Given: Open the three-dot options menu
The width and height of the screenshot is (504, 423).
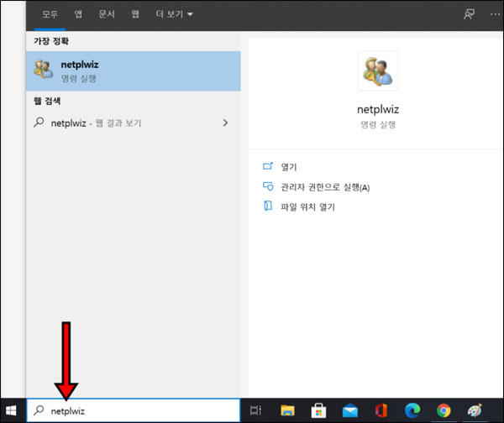Looking at the screenshot, I should (496, 14).
